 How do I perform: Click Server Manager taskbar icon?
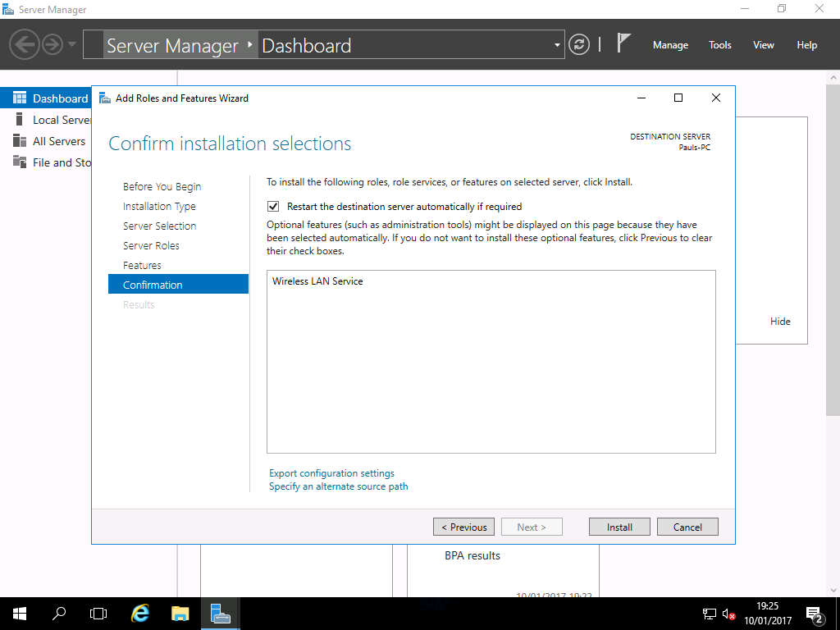tap(220, 614)
